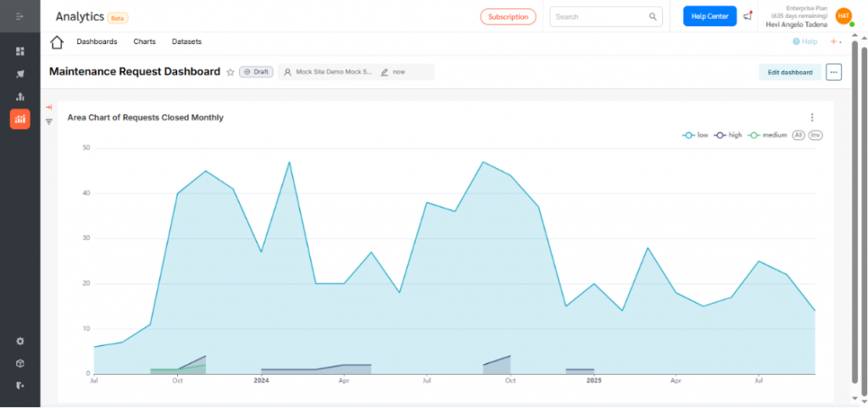Click the dashboard grid sidebar icon
This screenshot has width=868, height=408.
pyautogui.click(x=20, y=52)
